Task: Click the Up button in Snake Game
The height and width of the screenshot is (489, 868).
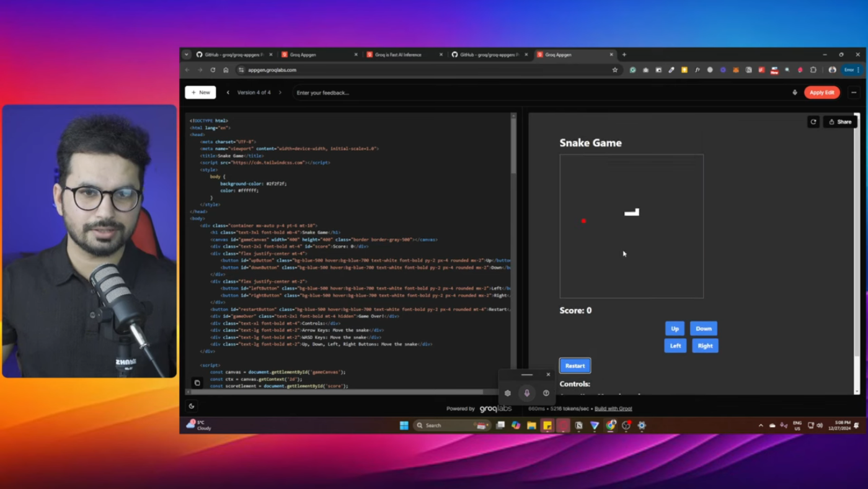Action: tap(675, 328)
